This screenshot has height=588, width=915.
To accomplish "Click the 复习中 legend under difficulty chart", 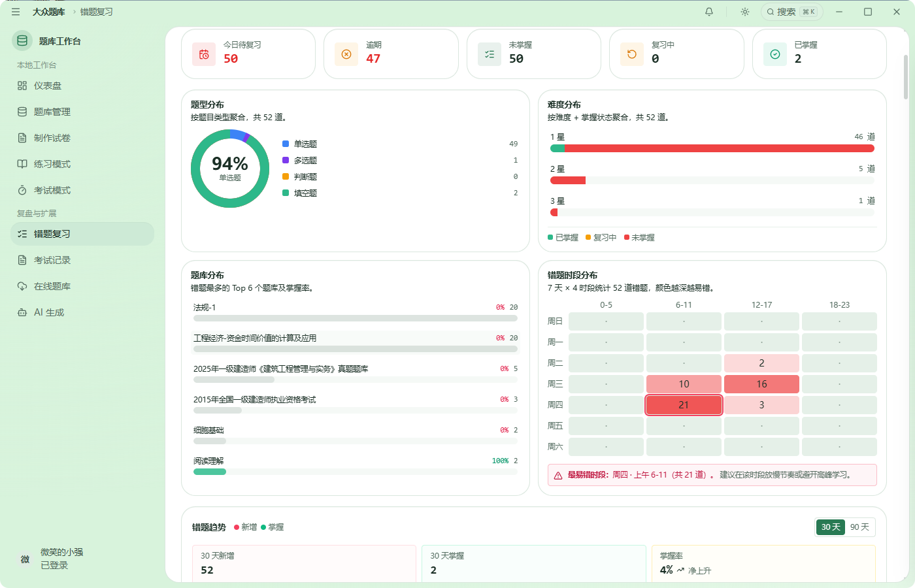I will (601, 238).
